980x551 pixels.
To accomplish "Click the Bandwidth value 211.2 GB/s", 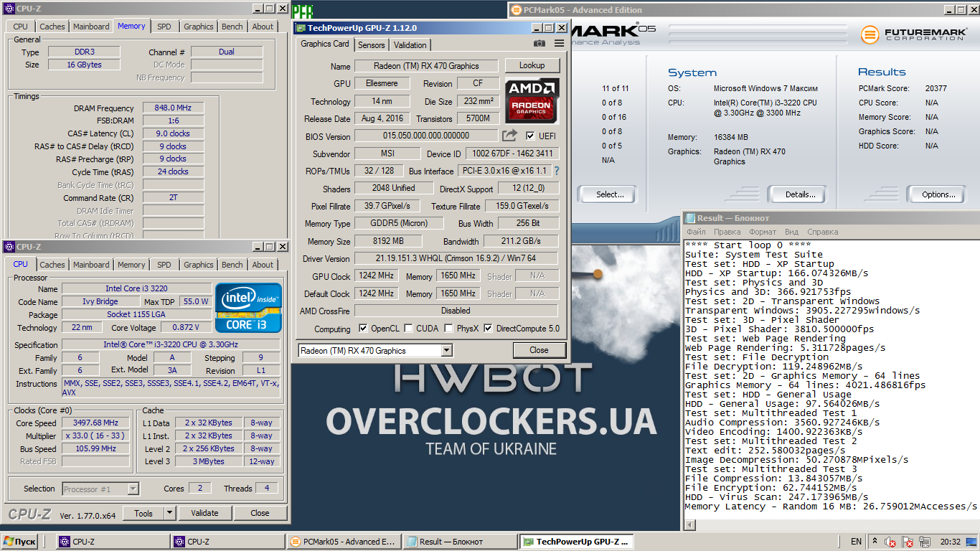I will coord(521,241).
